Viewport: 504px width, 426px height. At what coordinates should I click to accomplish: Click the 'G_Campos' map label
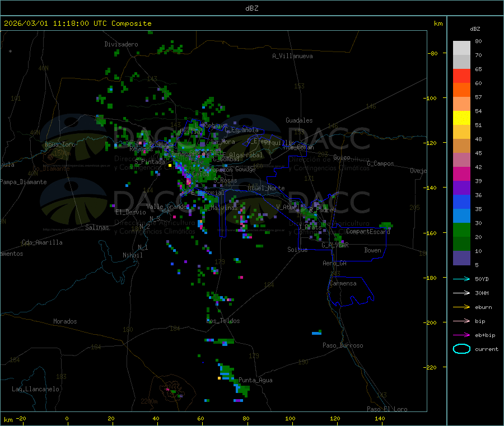(x=380, y=163)
